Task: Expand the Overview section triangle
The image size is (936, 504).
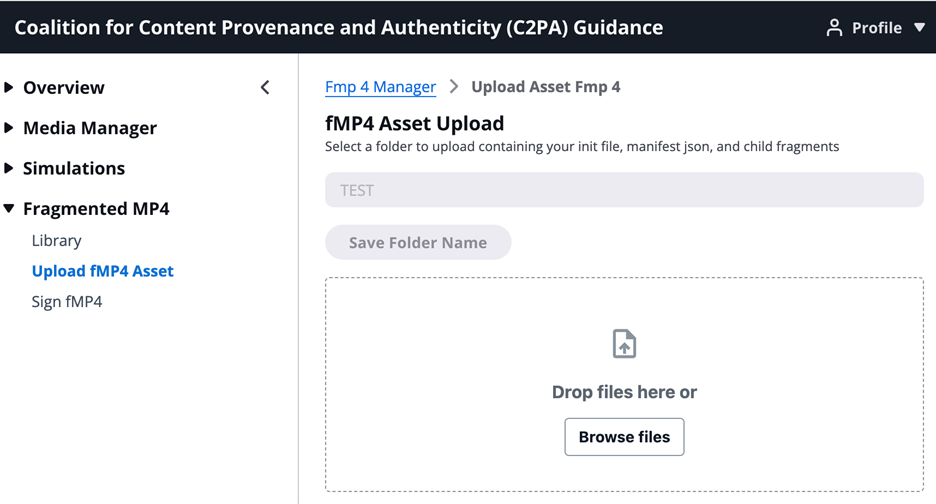Action: (x=9, y=88)
